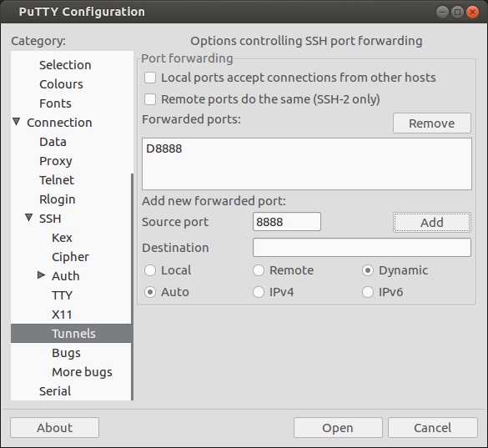The height and width of the screenshot is (448, 488).
Task: Open the Rlogin category
Action: pyautogui.click(x=58, y=199)
